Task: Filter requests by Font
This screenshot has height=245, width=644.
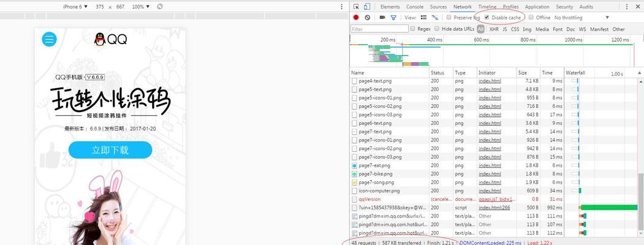Action: click(558, 29)
